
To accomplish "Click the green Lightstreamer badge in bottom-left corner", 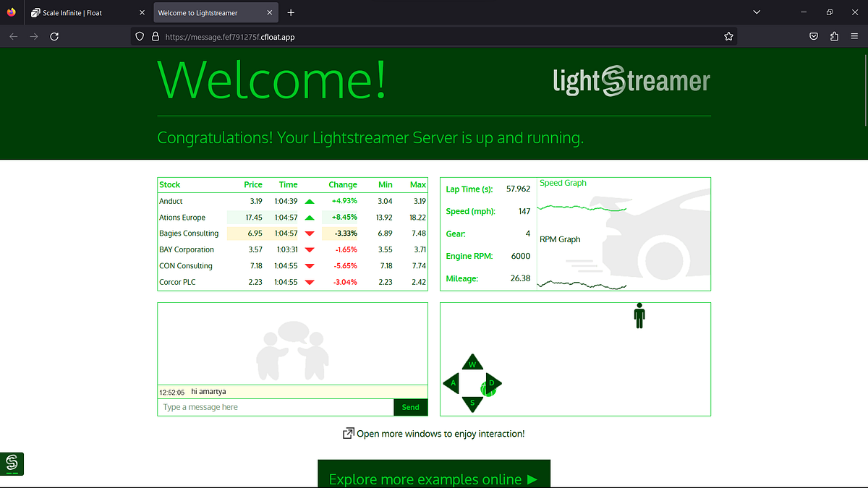I will point(12,464).
